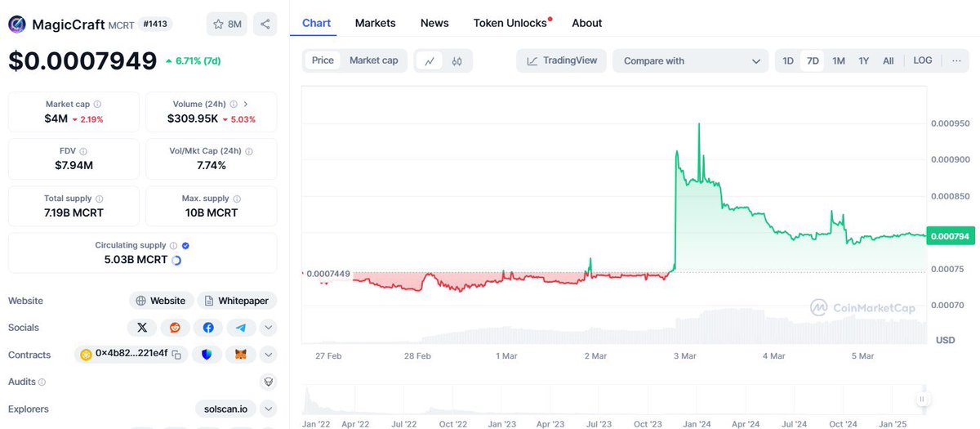Click the 6.71% (7d) change indicator
980x429 pixels.
(x=193, y=61)
